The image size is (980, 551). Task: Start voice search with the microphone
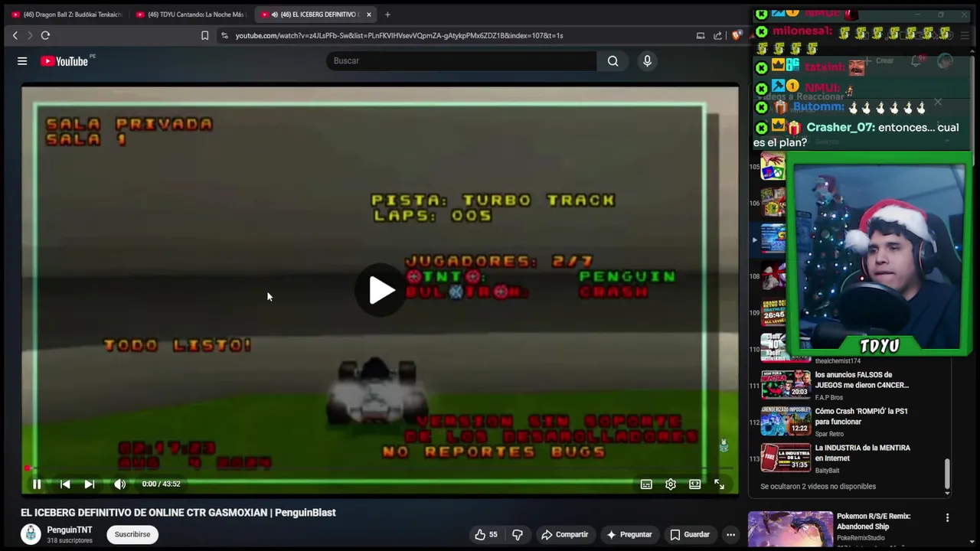click(x=647, y=61)
